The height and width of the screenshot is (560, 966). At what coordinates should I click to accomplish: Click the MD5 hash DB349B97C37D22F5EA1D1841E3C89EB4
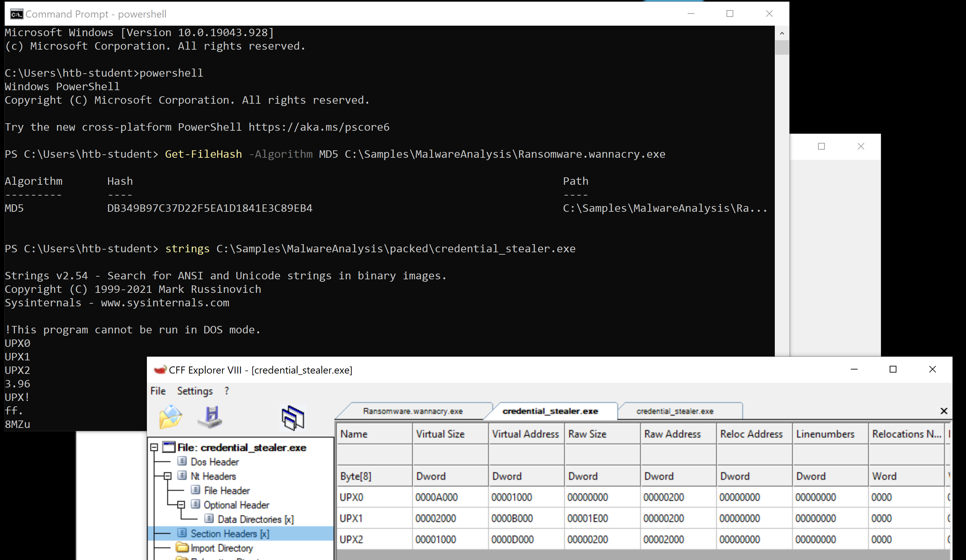pyautogui.click(x=210, y=208)
